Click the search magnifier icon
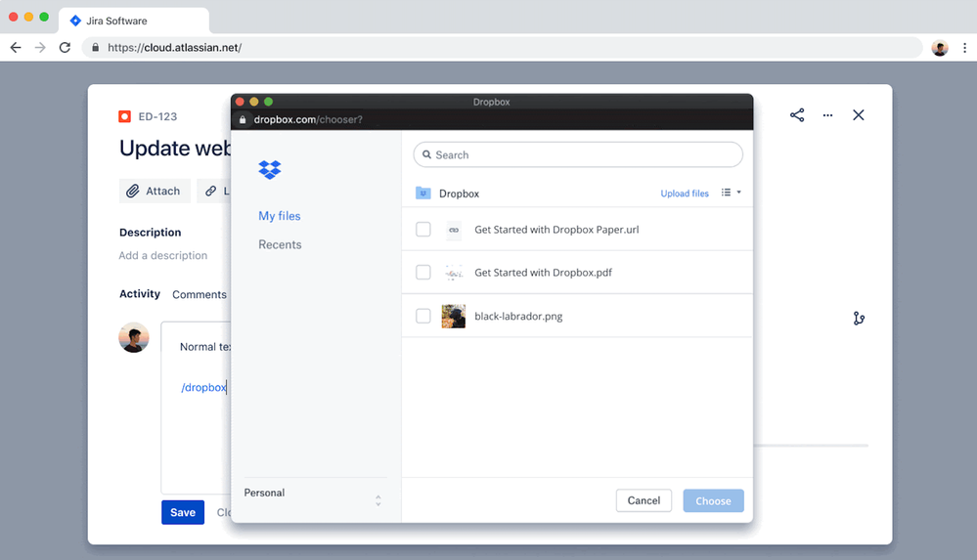The width and height of the screenshot is (977, 560). 426,154
